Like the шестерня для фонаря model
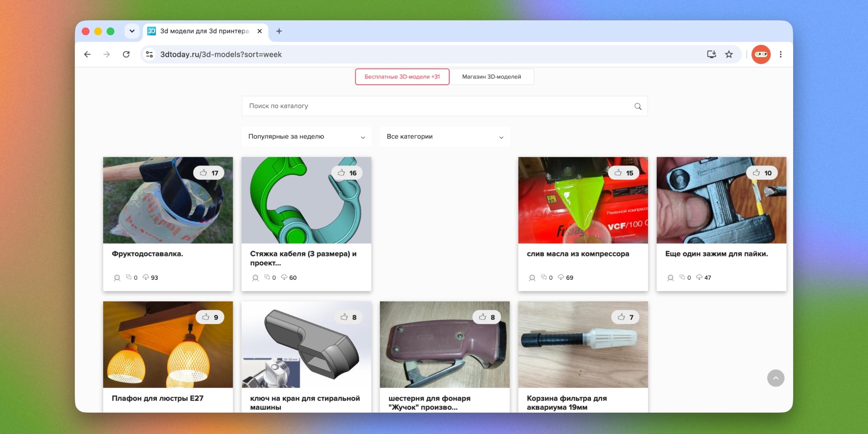Image resolution: width=868 pixels, height=434 pixels. pyautogui.click(x=487, y=317)
